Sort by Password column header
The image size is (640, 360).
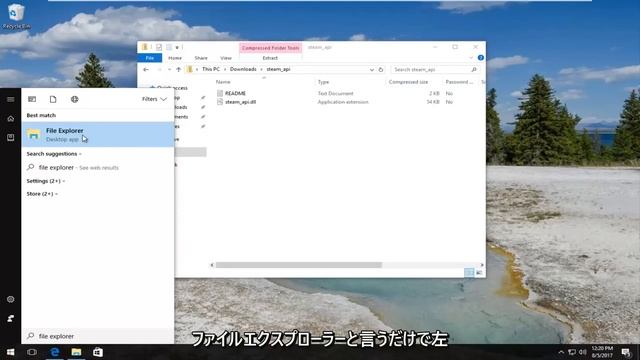[459, 82]
